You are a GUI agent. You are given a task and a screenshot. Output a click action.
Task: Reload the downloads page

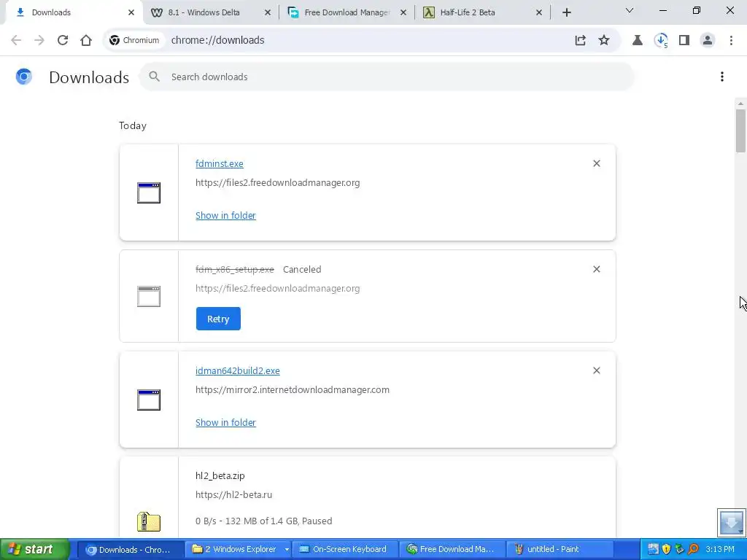click(x=63, y=40)
